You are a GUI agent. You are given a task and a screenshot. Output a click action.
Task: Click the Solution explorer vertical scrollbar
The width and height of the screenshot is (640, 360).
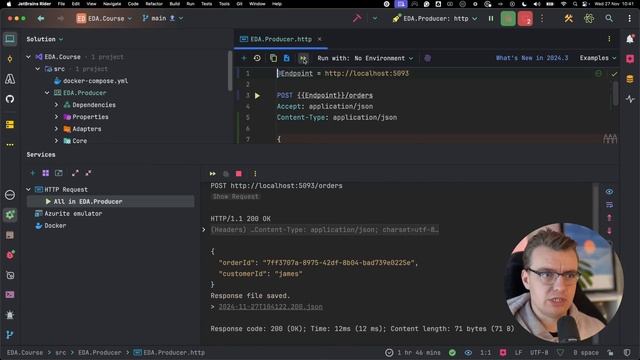(230, 71)
